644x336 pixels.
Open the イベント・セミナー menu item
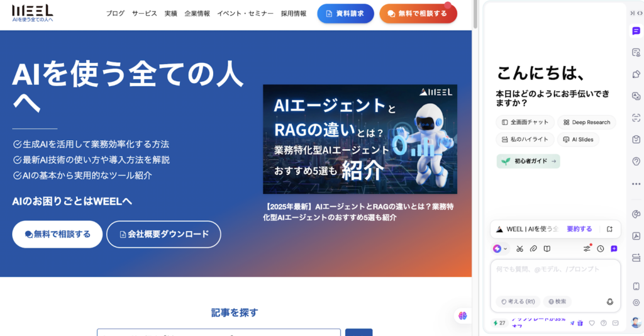tap(245, 13)
